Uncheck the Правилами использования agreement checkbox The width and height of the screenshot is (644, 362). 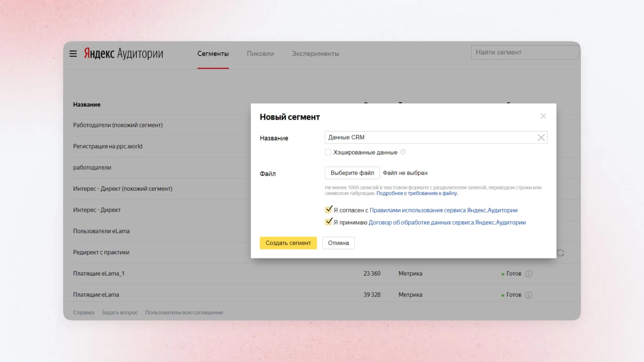coord(328,210)
